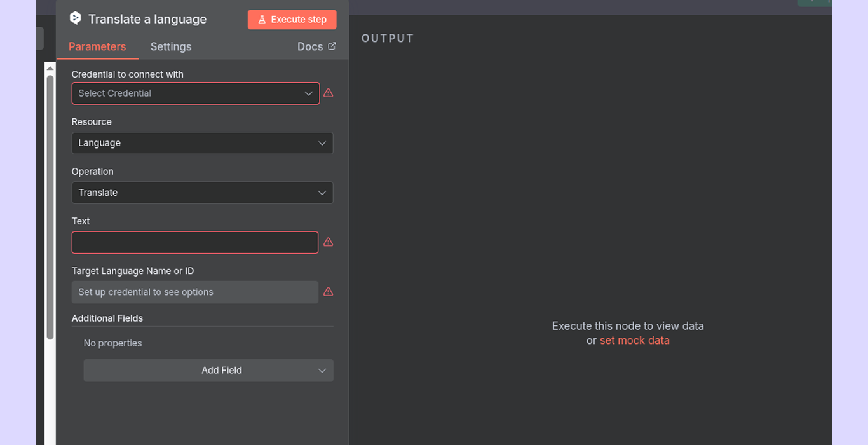
Task: Click the beaker icon on Execute step button
Action: (262, 19)
